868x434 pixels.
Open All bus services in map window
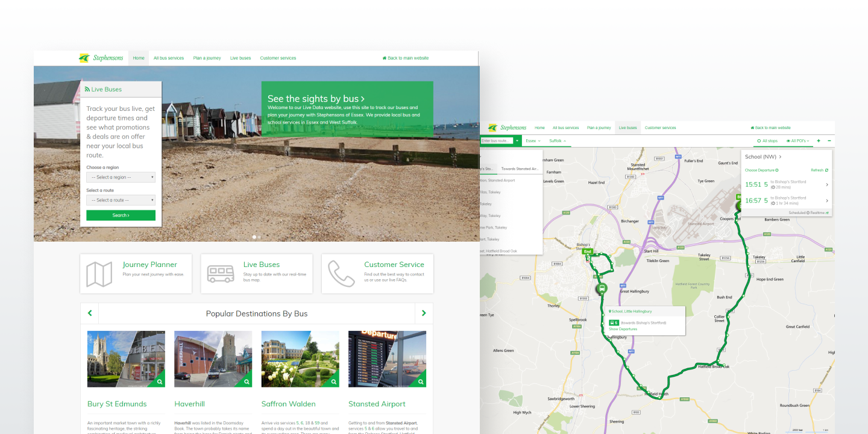[565, 128]
